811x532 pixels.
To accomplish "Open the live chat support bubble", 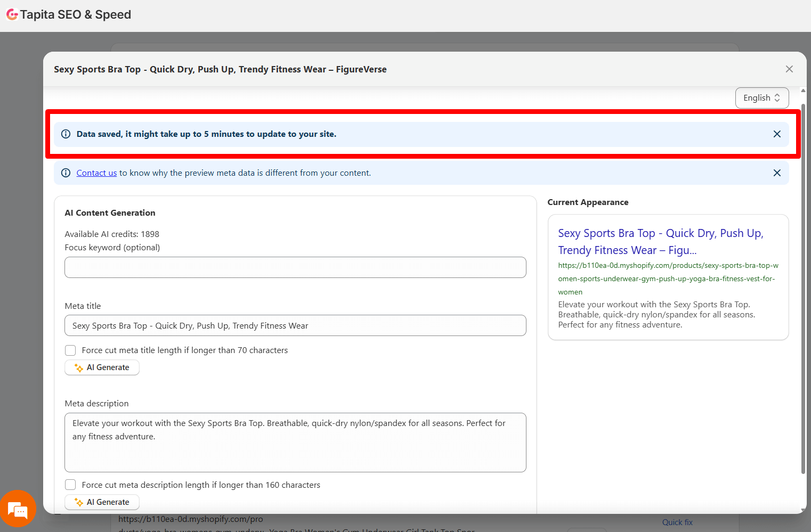I will (x=18, y=509).
